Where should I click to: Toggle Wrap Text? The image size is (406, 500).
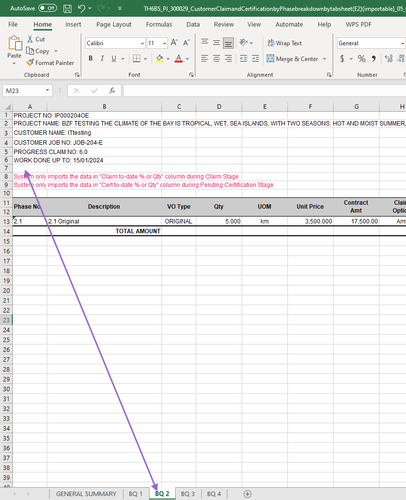285,43
